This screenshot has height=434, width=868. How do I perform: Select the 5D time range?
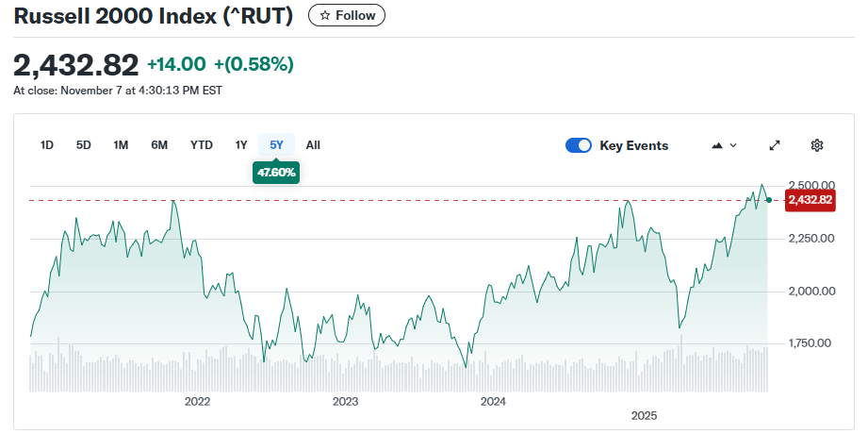pyautogui.click(x=84, y=145)
